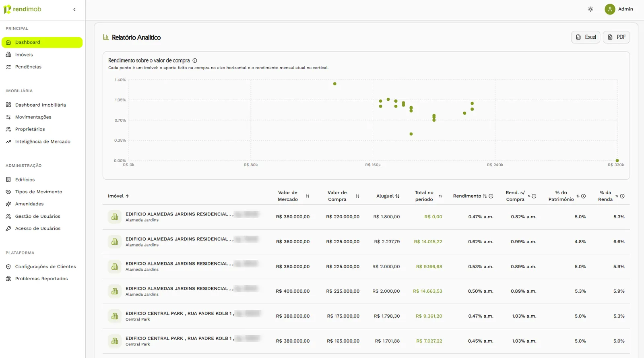Click the Proprietários people icon
644x358 pixels.
(8, 129)
